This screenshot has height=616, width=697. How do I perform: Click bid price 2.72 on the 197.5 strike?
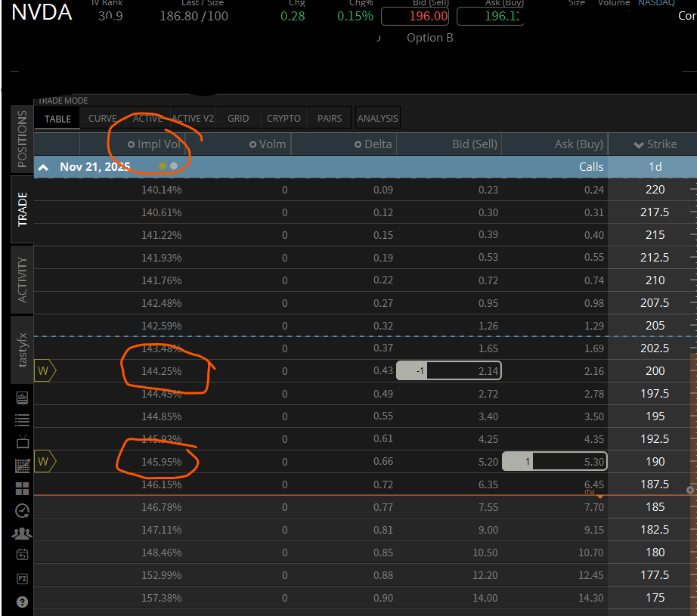coord(488,394)
